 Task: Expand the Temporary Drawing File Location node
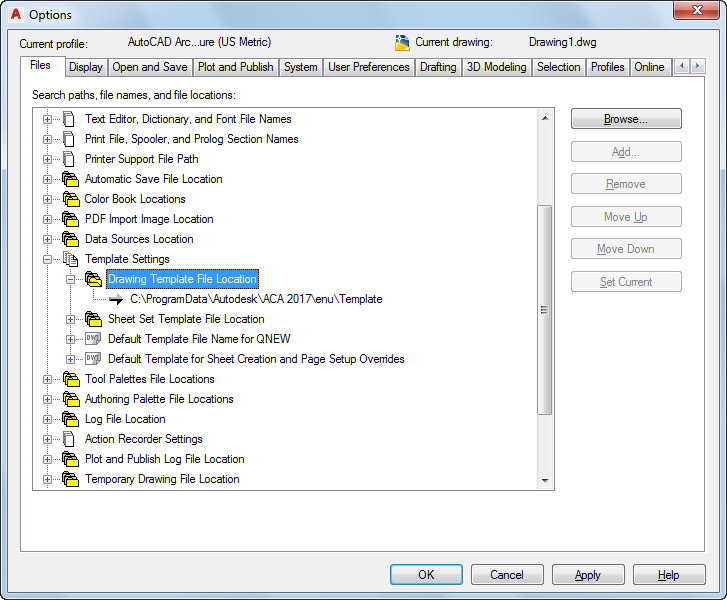(x=47, y=479)
